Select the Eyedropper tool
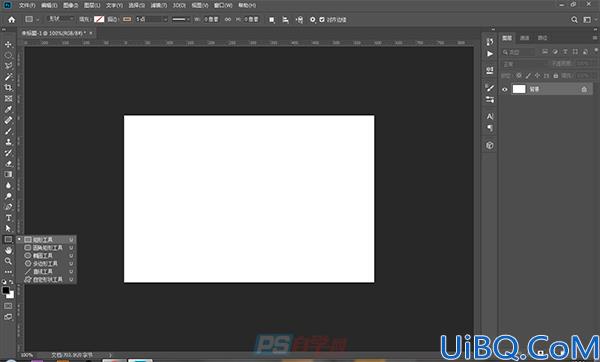 (x=8, y=109)
